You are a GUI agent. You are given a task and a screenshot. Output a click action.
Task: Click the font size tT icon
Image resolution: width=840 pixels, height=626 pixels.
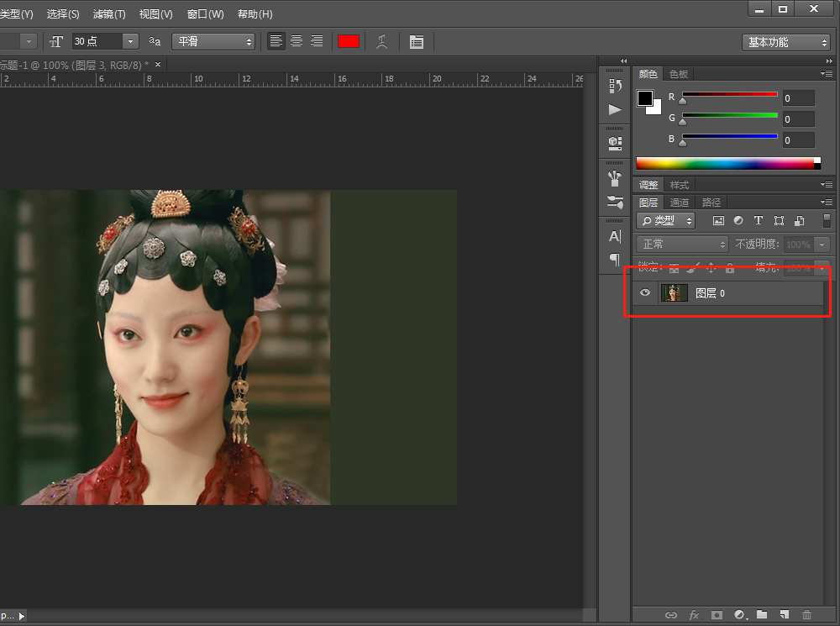coord(56,41)
